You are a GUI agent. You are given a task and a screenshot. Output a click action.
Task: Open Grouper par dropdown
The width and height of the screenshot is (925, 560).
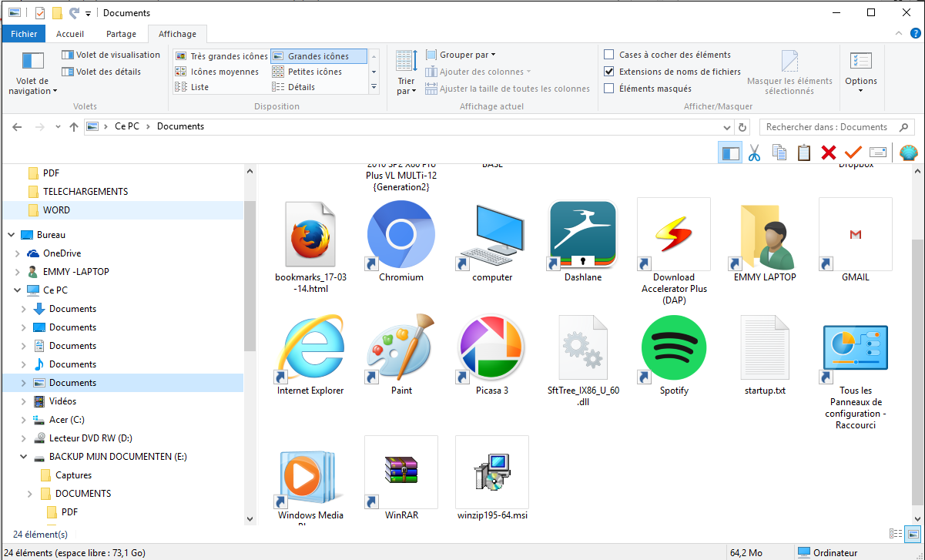pos(461,55)
